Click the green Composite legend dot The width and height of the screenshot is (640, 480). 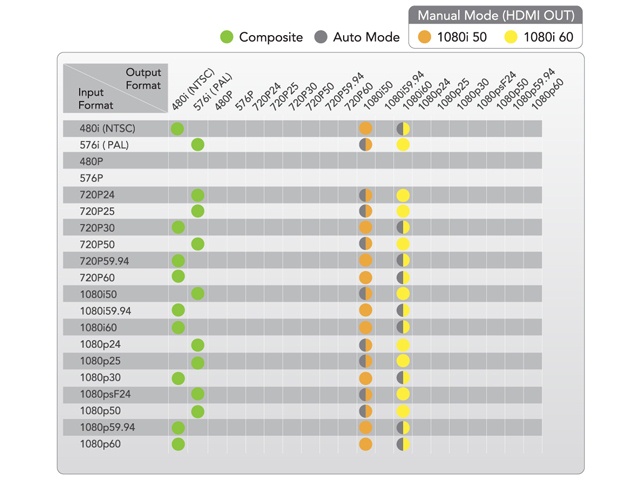click(x=227, y=37)
